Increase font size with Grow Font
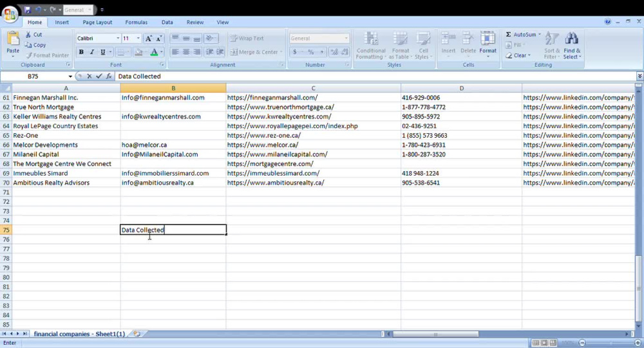Viewport: 644px width, 348px height. [x=149, y=38]
